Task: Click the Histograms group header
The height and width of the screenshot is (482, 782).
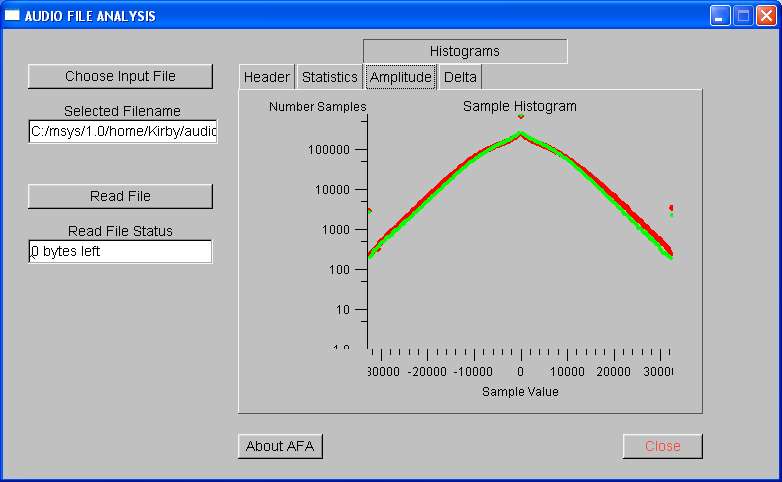Action: coord(464,51)
